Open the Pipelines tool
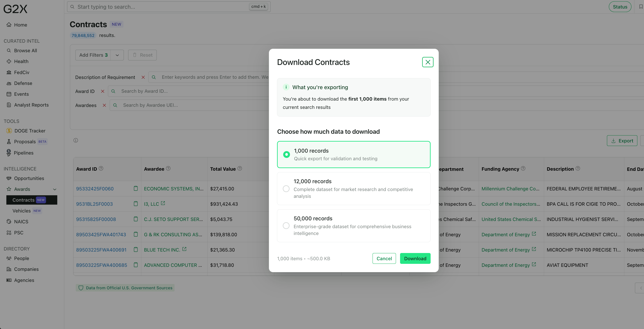The width and height of the screenshot is (644, 329). click(24, 153)
